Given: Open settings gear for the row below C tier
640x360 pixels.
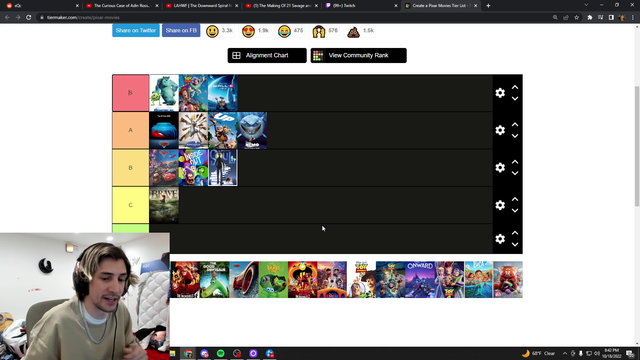Looking at the screenshot, I should pyautogui.click(x=500, y=239).
